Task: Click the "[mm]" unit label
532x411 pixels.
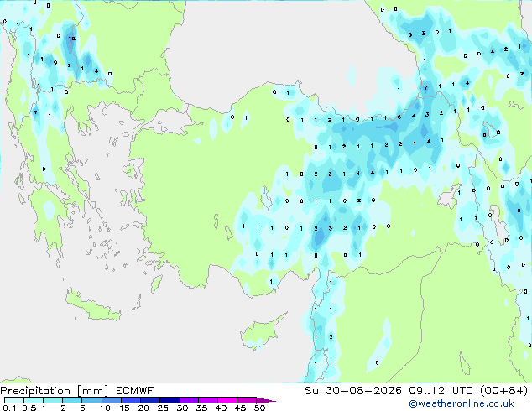Action: (92, 391)
